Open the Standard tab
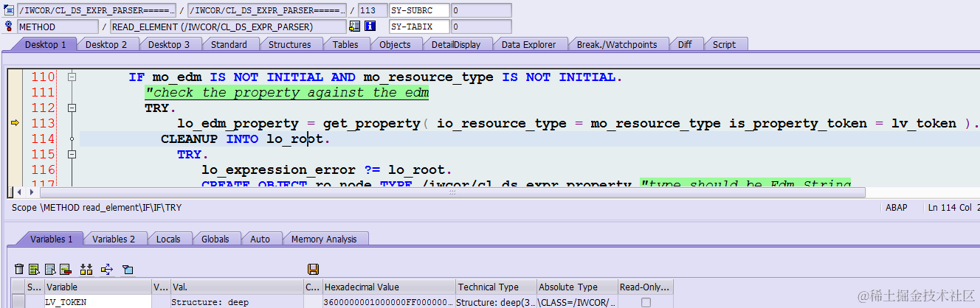980x308 pixels. coord(229,44)
